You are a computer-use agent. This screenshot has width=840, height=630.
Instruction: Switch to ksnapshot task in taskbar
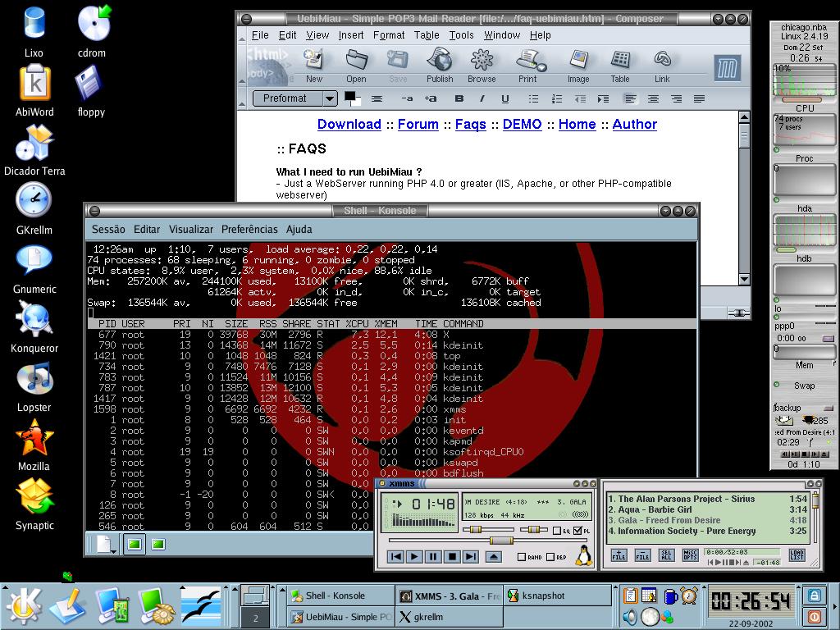[x=557, y=596]
